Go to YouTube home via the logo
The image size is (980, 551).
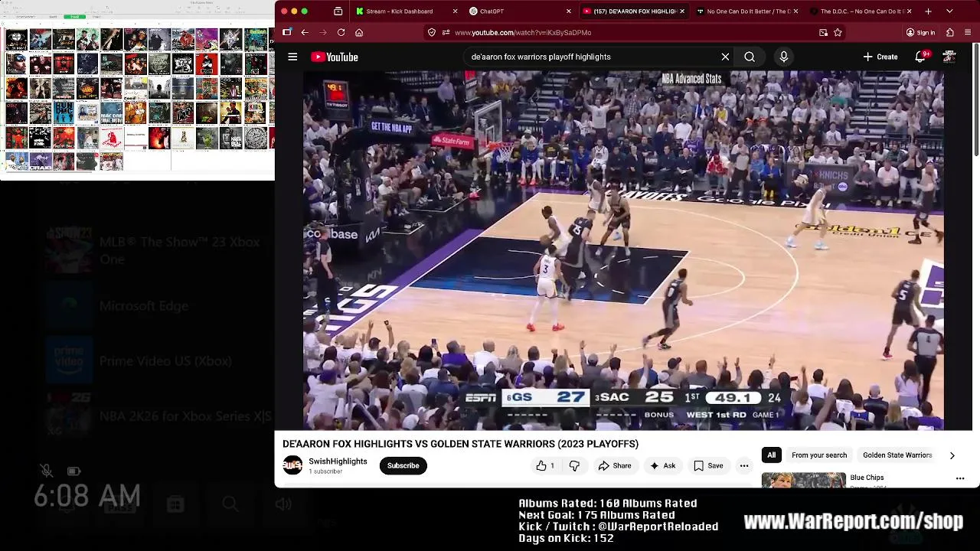[335, 57]
